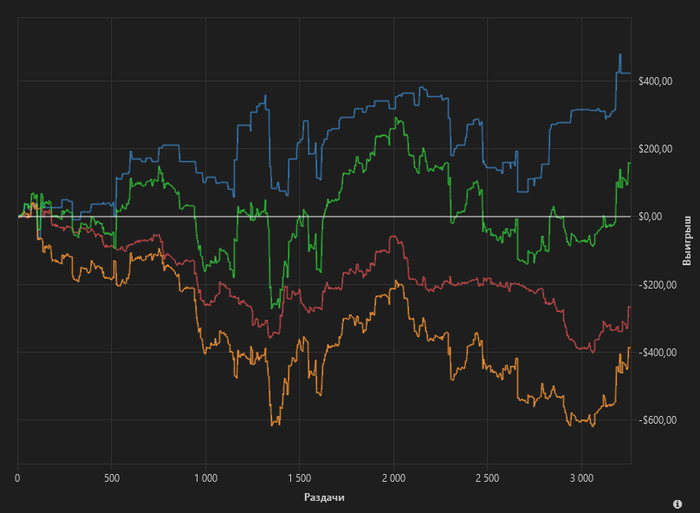The image size is (700, 513).
Task: Select the -$400,00 axis label
Action: 658,353
